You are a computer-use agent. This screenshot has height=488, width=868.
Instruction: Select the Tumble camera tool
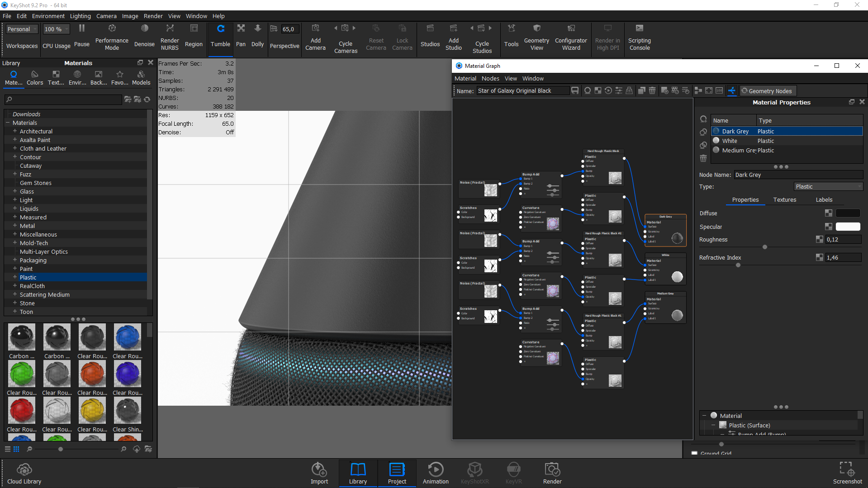coord(220,38)
